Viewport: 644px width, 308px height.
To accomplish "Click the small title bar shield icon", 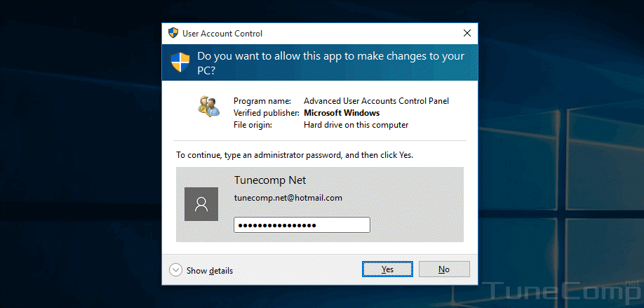I will (173, 33).
